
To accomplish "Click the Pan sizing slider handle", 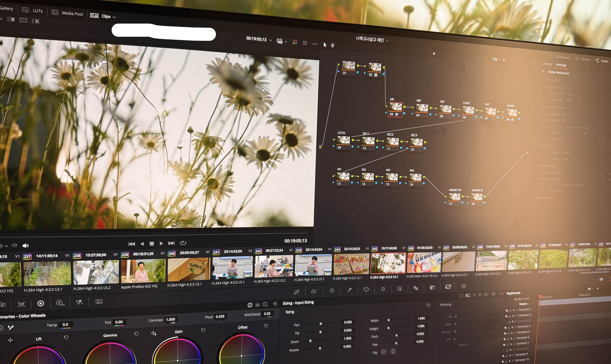I will tap(321, 323).
